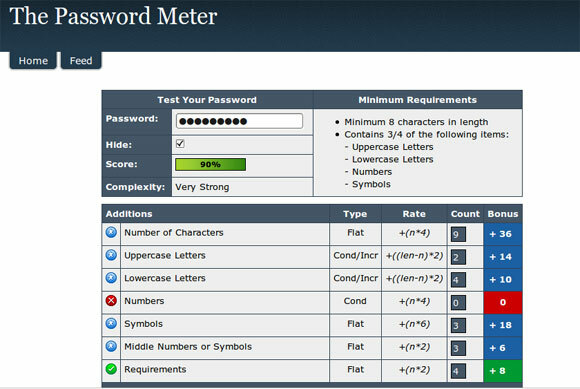Click the Password input field
This screenshot has height=389, width=580.
tap(239, 121)
